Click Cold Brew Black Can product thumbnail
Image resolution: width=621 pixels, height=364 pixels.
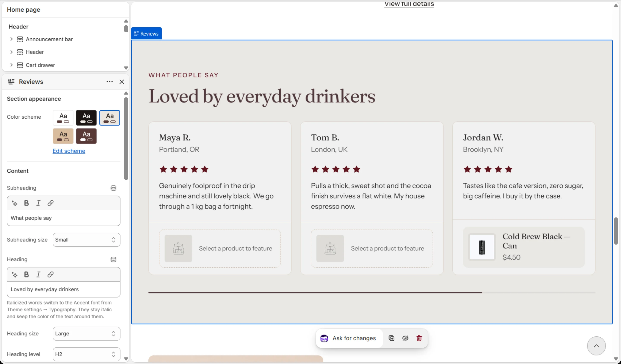pyautogui.click(x=482, y=247)
